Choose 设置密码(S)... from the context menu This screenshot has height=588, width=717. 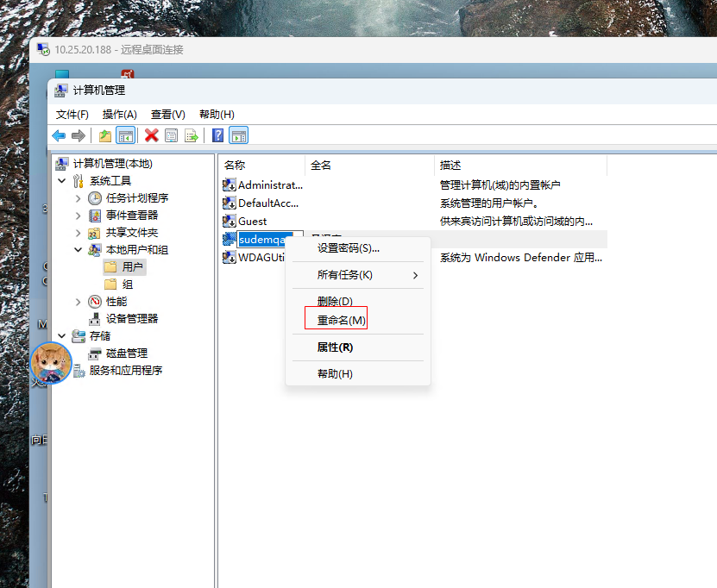(348, 248)
